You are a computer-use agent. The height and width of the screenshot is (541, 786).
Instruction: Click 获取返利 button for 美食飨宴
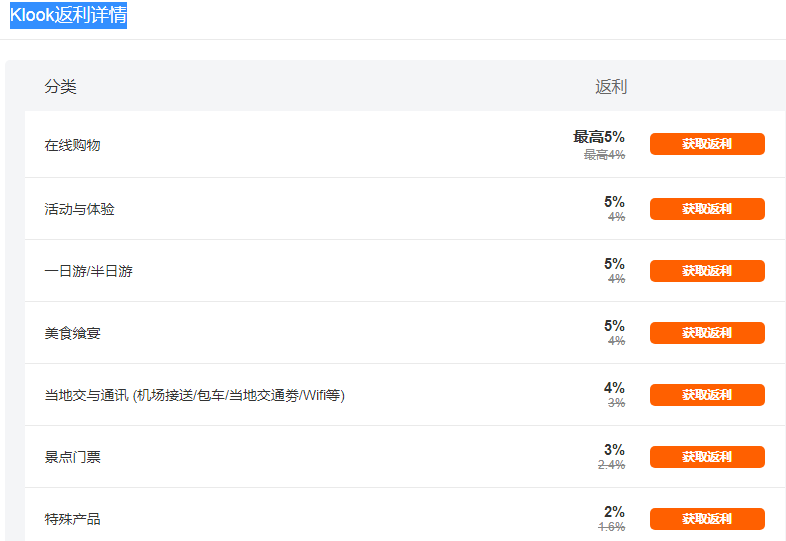click(707, 333)
